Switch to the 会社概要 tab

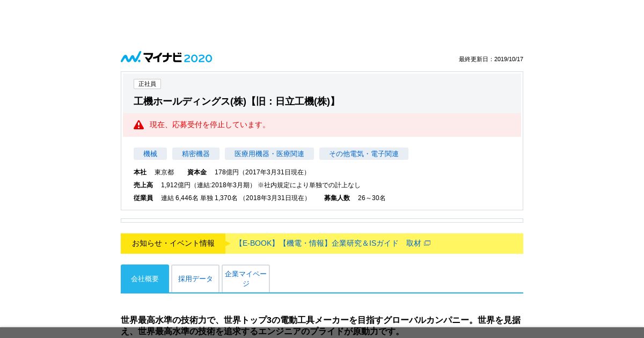[x=145, y=278]
